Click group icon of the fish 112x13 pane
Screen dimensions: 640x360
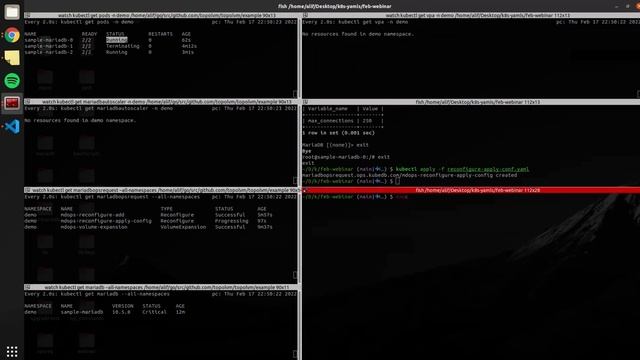click(x=305, y=102)
